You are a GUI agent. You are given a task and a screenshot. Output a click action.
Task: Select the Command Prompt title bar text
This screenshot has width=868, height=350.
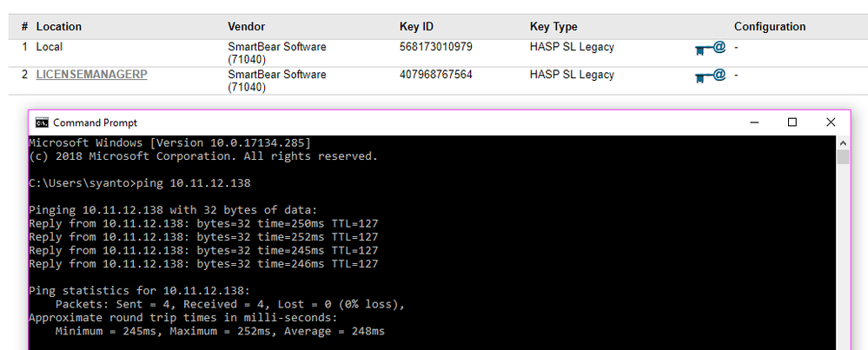pos(95,122)
